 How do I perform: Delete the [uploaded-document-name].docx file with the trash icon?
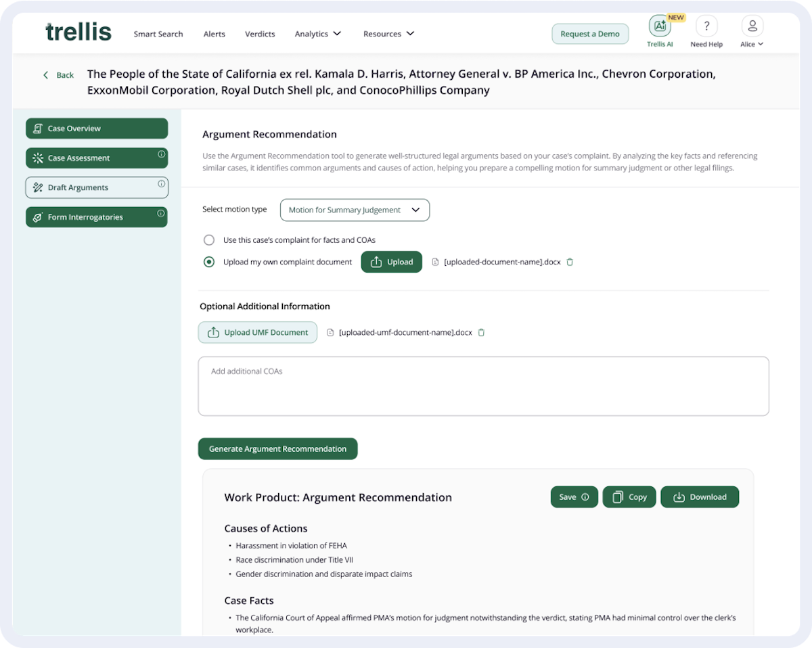570,262
